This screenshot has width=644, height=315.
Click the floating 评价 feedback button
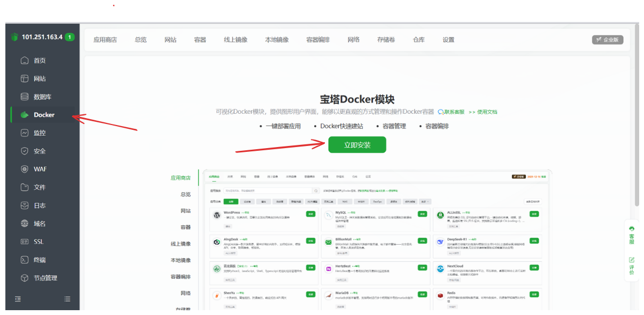click(632, 266)
